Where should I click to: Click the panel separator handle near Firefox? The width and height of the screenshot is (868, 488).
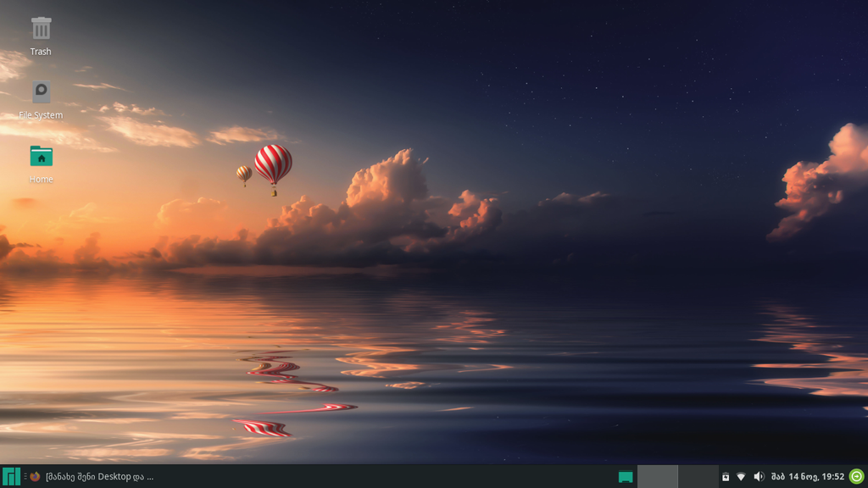[x=25, y=476]
